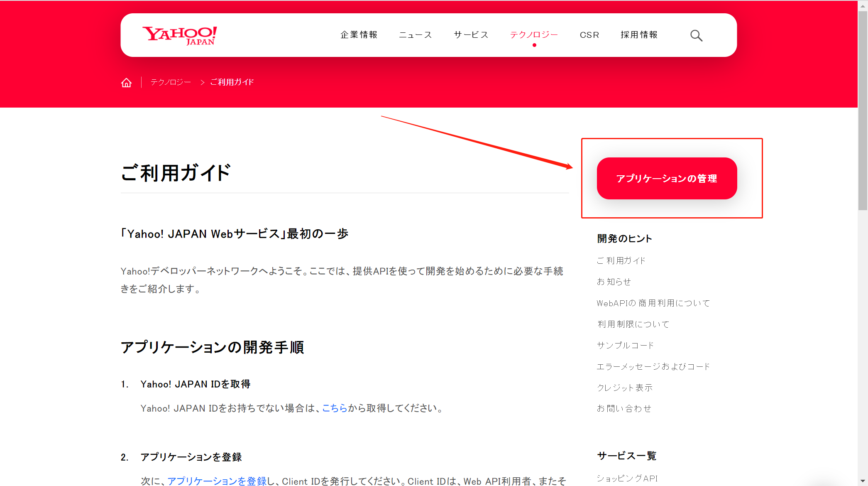Screen dimensions: 868x486
Task: Click the home breadcrumb icon
Action: tap(126, 83)
